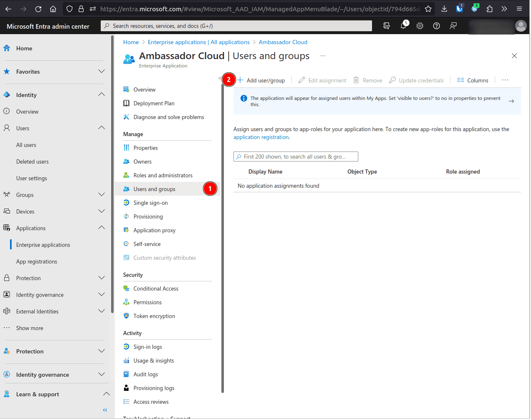Click Edit assignment in toolbar
This screenshot has width=531, height=420.
[x=323, y=80]
